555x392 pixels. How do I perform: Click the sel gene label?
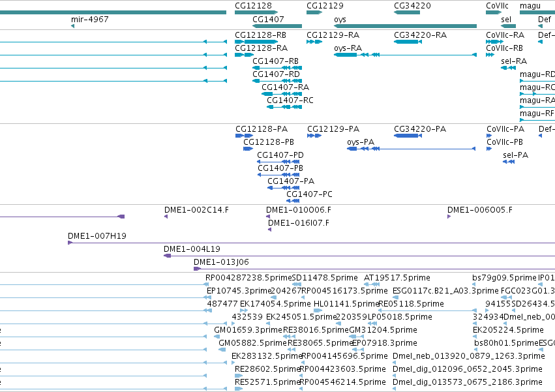[506, 19]
